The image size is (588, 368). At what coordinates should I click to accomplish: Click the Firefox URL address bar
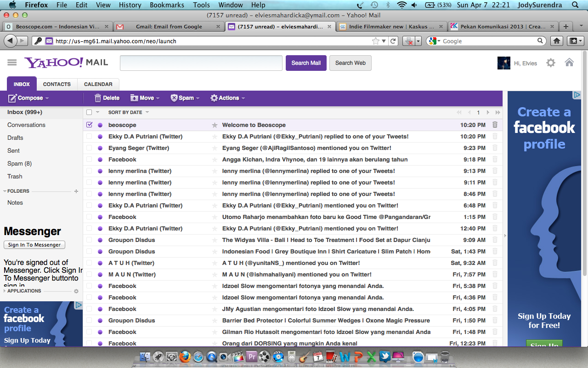[x=211, y=41]
